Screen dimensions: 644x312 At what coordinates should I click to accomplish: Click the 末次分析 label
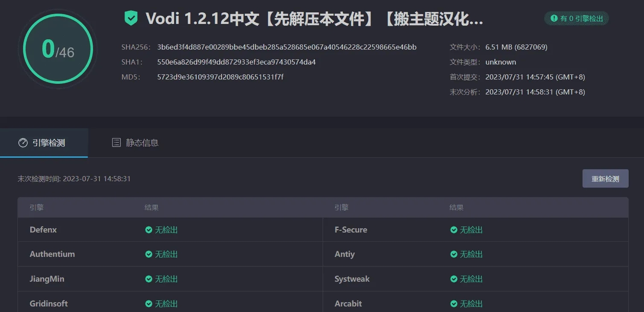pyautogui.click(x=465, y=92)
